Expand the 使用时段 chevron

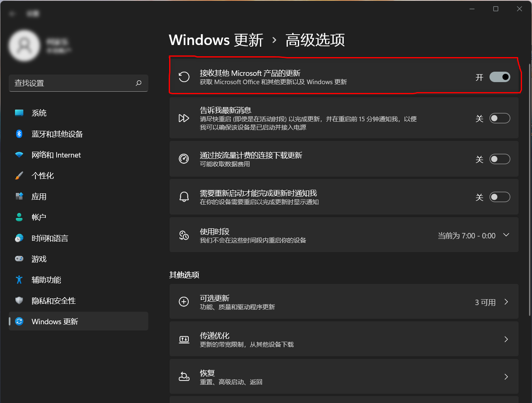click(x=506, y=235)
